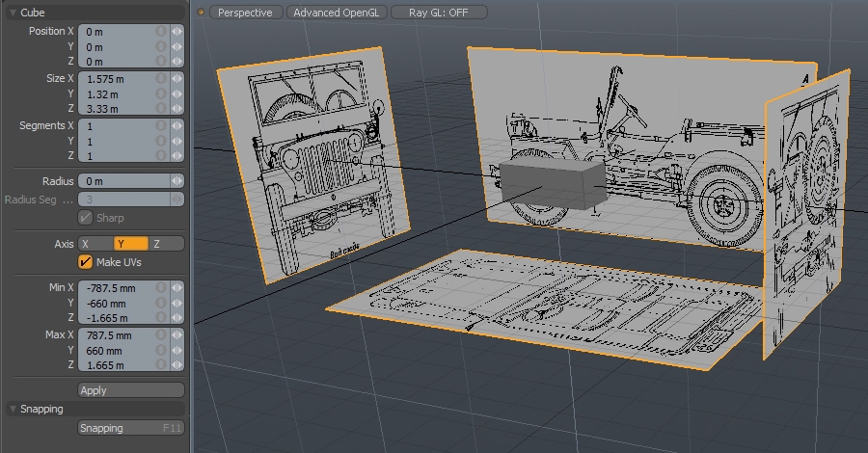Edit the Max Z field showing 1.665 m
Viewport: 868px width, 453px height.
124,364
